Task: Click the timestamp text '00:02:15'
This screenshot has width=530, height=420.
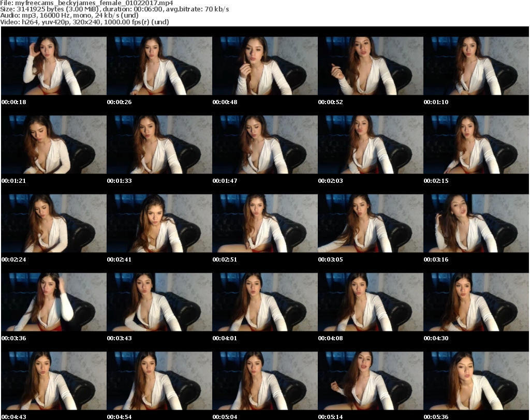Action: click(x=436, y=181)
